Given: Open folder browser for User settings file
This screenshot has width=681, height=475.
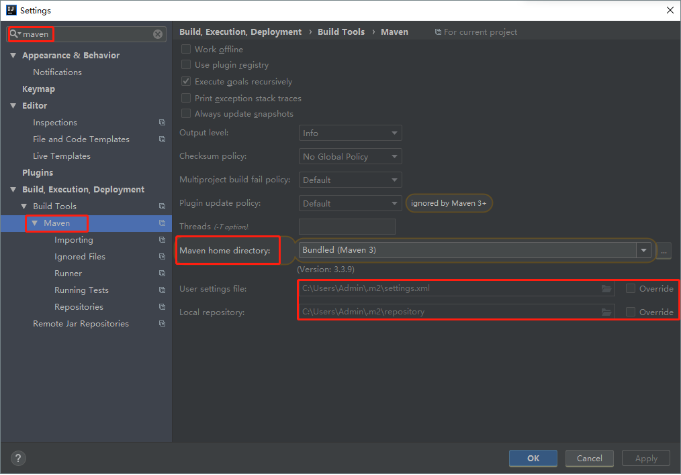Looking at the screenshot, I should pyautogui.click(x=606, y=289).
